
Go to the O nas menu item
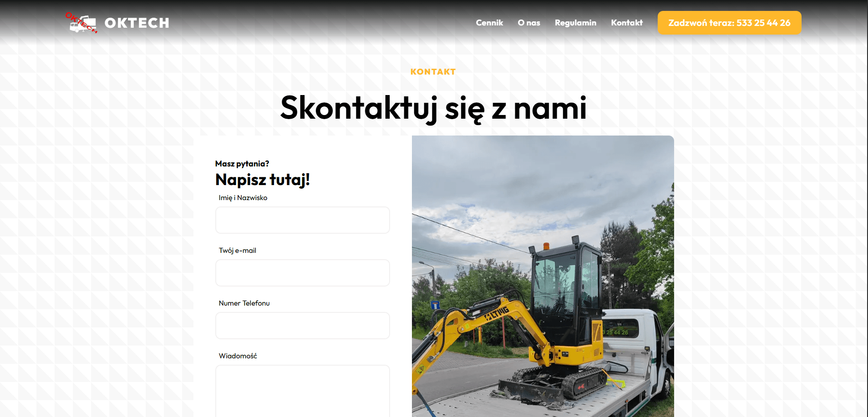click(528, 23)
